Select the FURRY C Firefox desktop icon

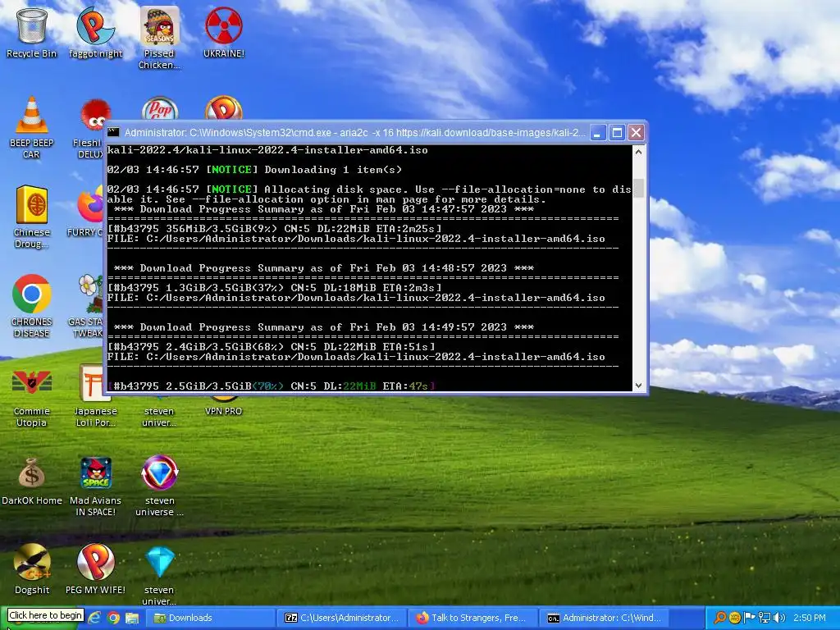coord(89,211)
